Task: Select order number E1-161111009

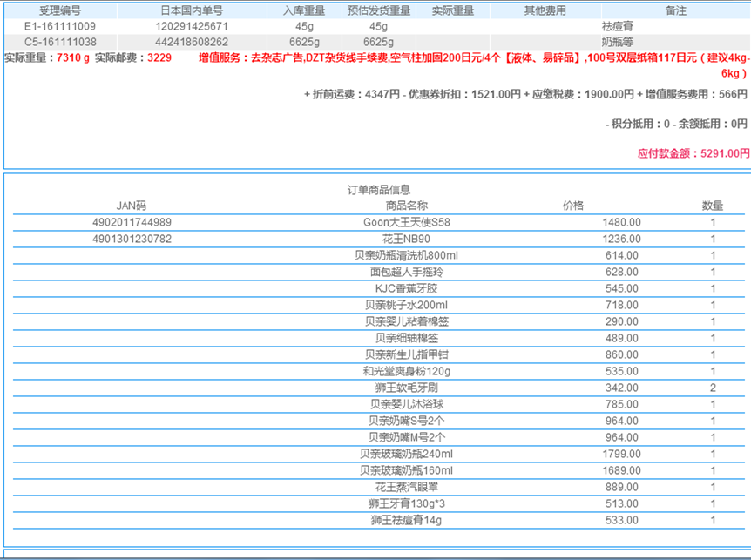Action: tap(60, 26)
